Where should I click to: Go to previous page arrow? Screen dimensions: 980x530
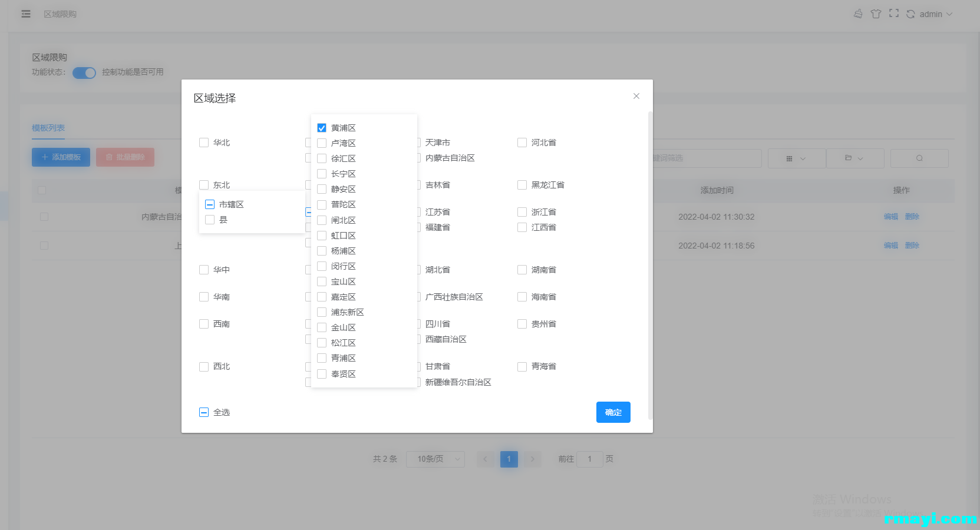tap(486, 459)
